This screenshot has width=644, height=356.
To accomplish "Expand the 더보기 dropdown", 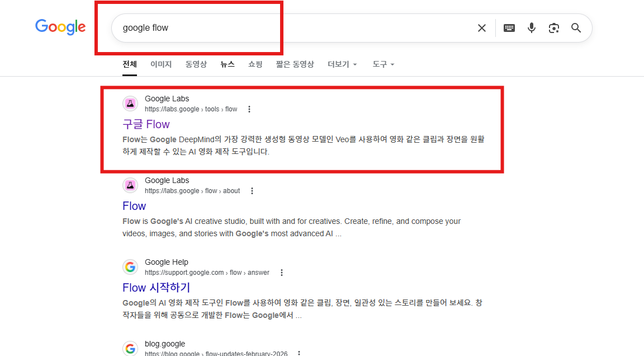I will (342, 64).
